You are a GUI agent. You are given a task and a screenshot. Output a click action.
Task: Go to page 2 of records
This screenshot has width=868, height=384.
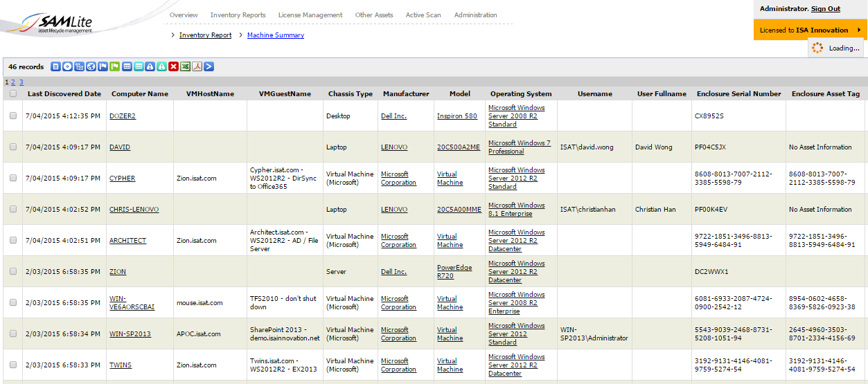(13, 82)
